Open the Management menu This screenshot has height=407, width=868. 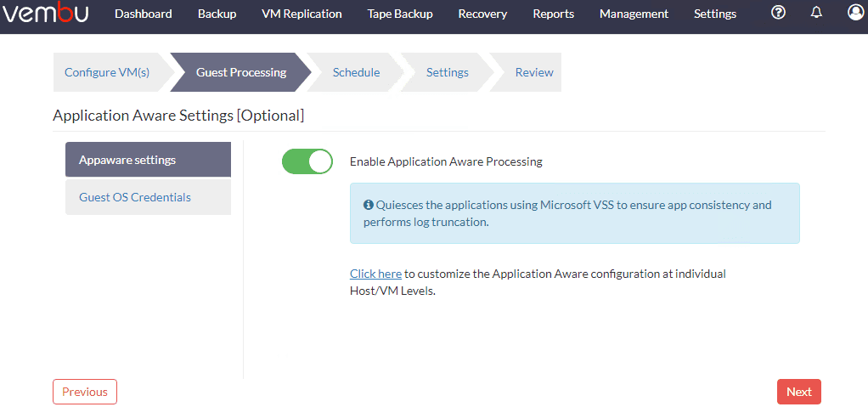tap(634, 14)
